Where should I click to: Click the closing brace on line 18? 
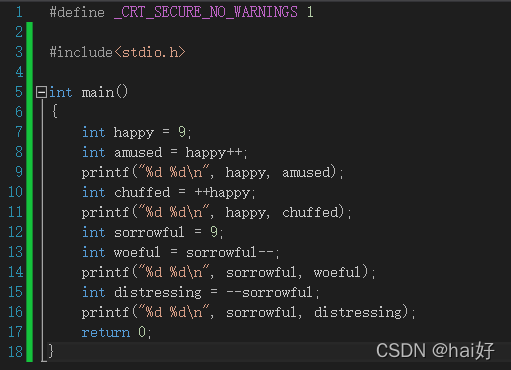51,351
